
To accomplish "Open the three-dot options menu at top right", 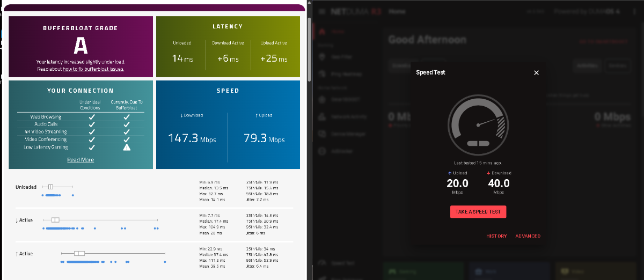I will tap(634, 11).
